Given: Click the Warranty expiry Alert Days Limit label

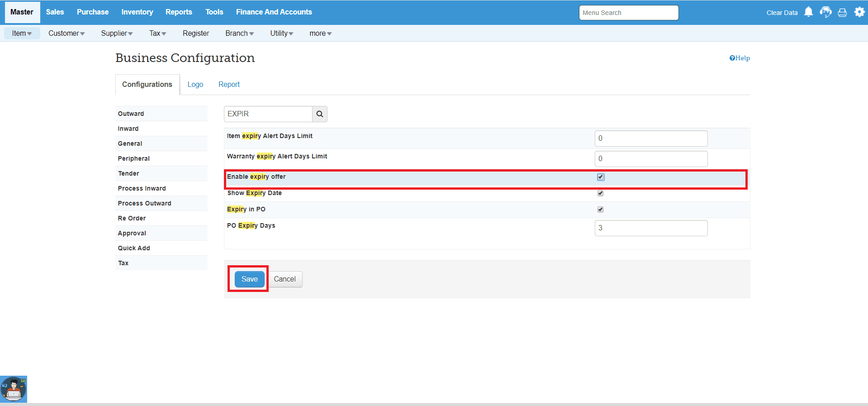Looking at the screenshot, I should [277, 156].
